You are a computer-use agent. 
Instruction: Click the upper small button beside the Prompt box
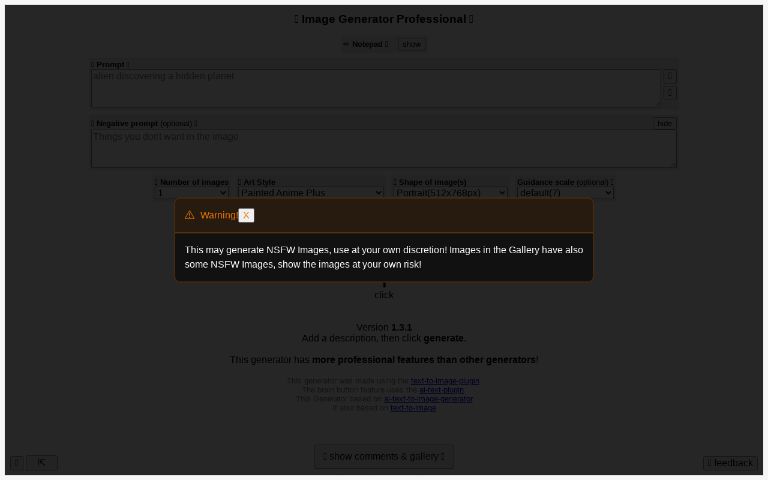point(670,76)
